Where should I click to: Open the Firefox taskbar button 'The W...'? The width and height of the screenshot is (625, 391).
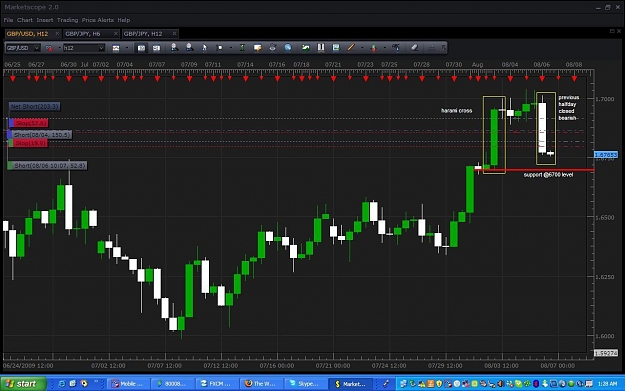tap(260, 384)
